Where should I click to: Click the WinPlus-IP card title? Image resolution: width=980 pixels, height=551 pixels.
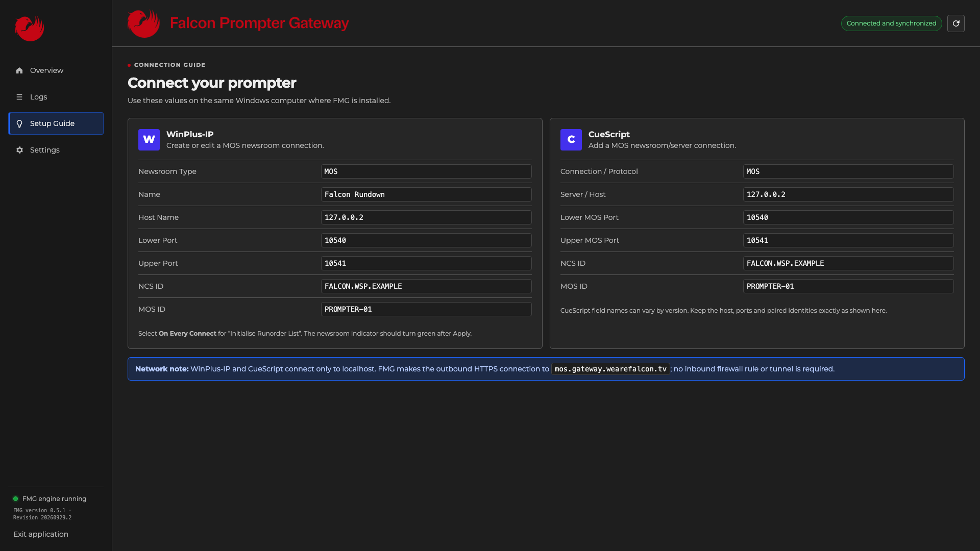190,134
